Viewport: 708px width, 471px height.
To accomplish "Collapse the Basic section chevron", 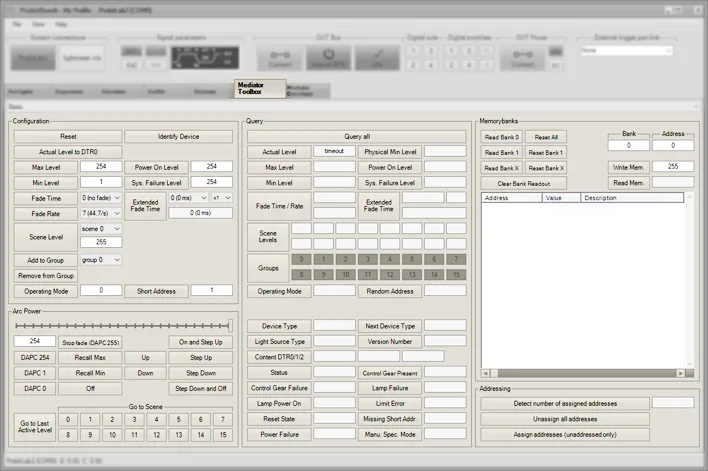I will 696,107.
